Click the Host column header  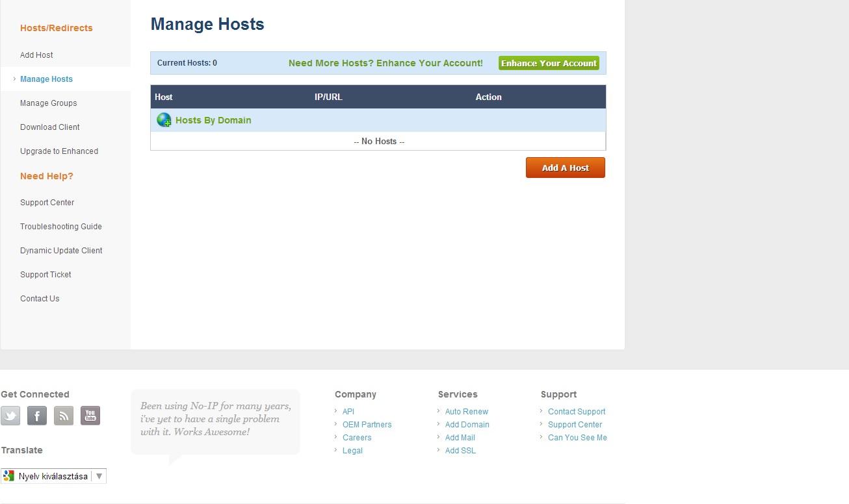(x=164, y=97)
